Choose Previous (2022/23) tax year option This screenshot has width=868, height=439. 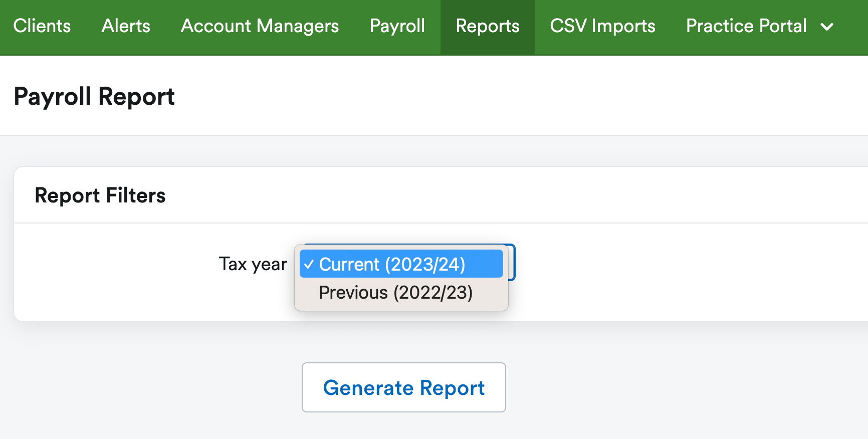(x=401, y=292)
